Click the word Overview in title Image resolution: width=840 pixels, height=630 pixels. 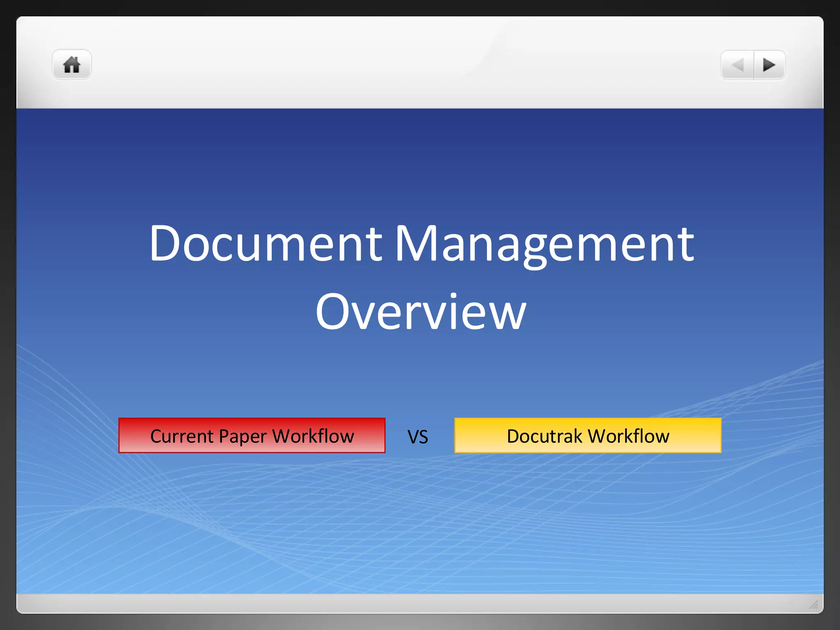(x=420, y=311)
